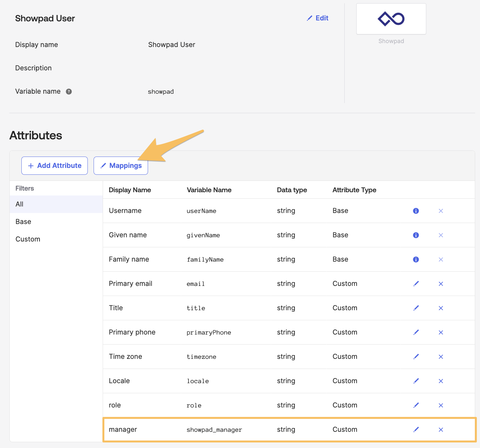This screenshot has height=448, width=480.
Task: Delete the Locale attribute with X icon
Action: pos(441,381)
